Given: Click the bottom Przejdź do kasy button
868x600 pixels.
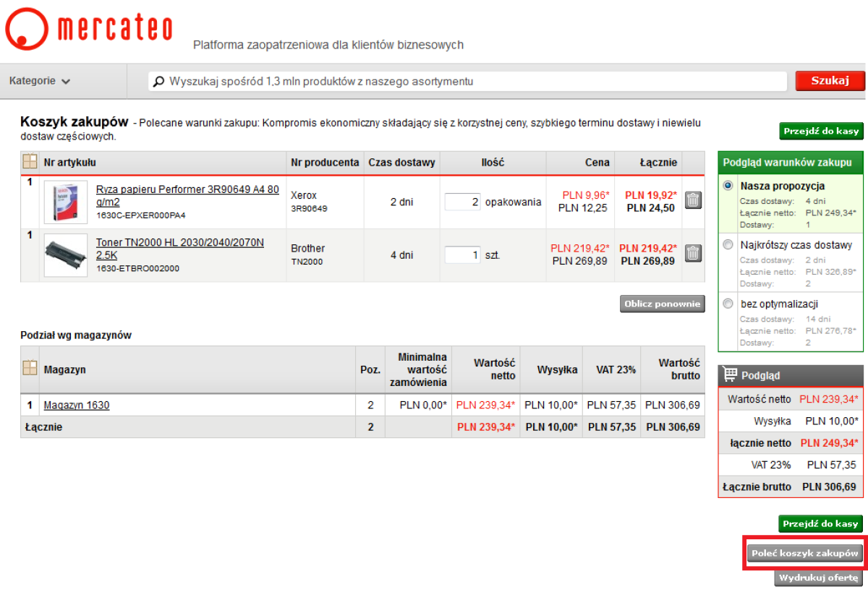Looking at the screenshot, I should tap(821, 523).
